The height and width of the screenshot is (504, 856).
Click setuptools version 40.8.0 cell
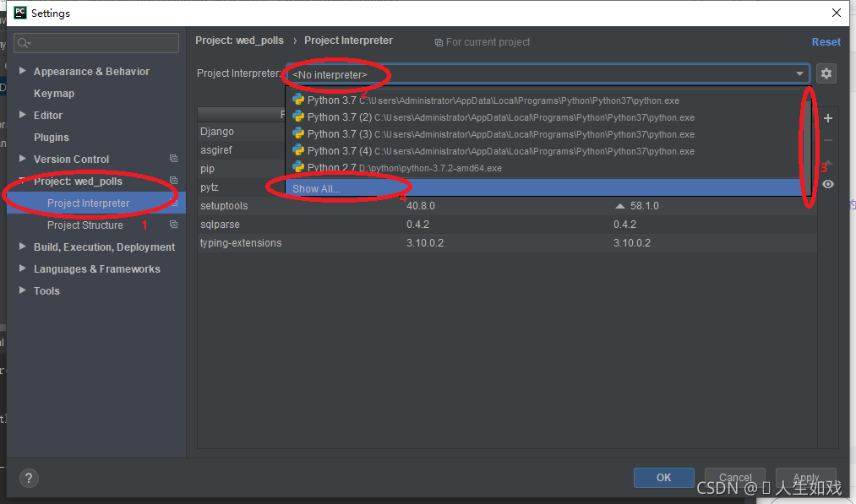click(420, 206)
